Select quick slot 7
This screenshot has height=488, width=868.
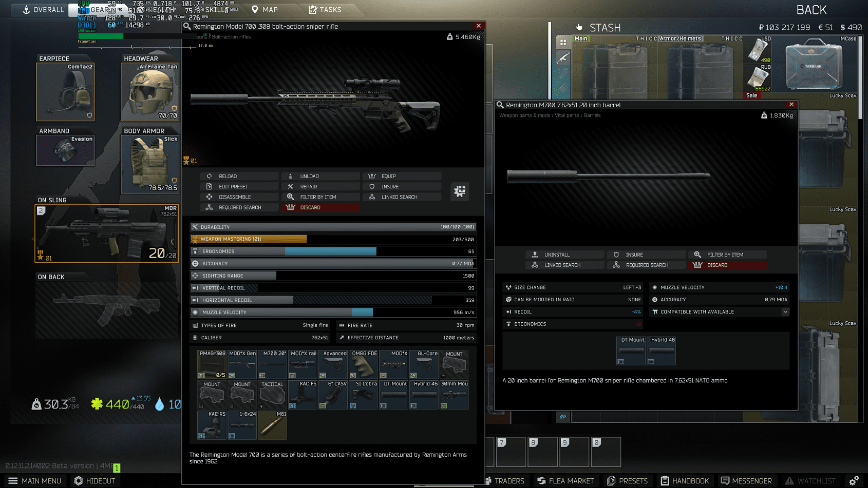click(x=511, y=452)
